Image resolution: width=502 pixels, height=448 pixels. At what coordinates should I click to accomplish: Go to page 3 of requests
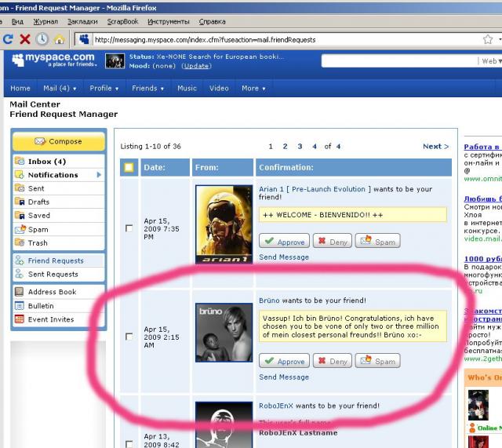pyautogui.click(x=300, y=147)
